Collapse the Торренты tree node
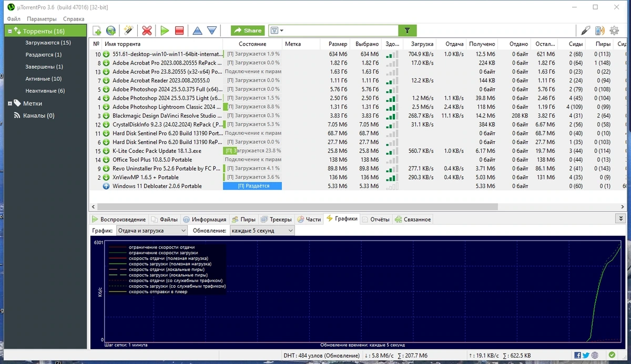Screen dimensions: 631x364 pyautogui.click(x=9, y=31)
